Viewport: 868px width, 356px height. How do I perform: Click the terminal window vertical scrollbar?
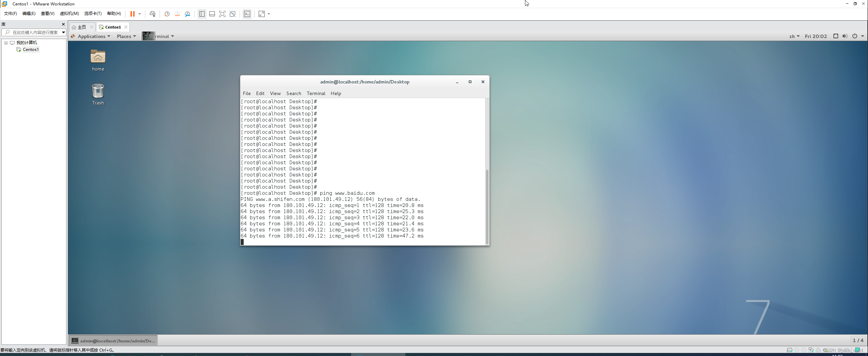click(x=487, y=206)
